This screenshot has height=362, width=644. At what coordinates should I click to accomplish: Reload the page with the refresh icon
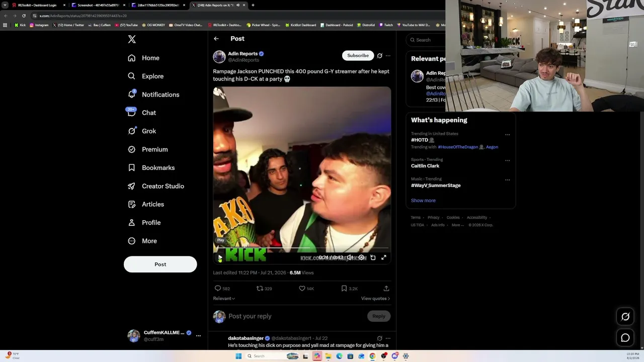tap(24, 16)
